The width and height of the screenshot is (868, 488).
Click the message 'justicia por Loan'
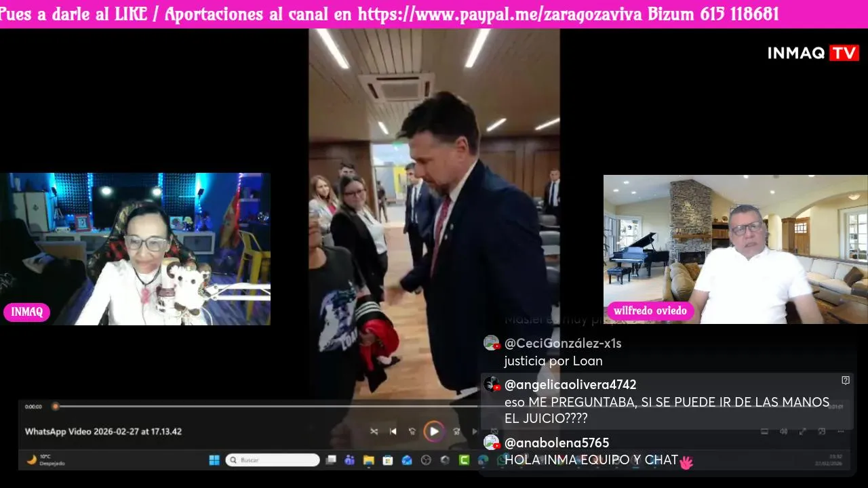553,361
